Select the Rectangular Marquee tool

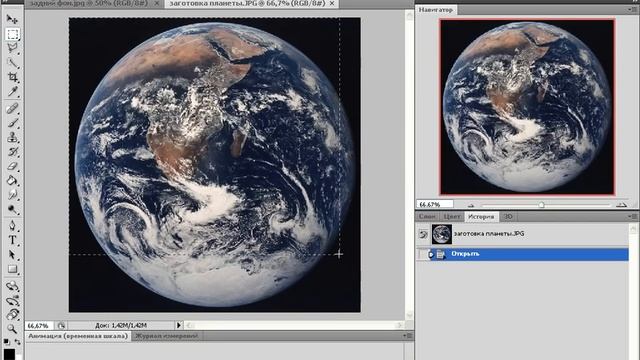12,34
